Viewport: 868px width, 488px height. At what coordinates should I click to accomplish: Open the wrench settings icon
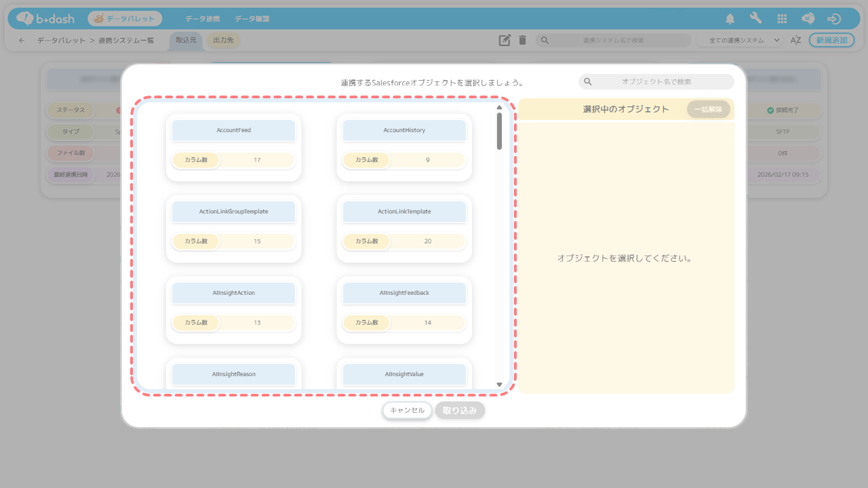click(x=756, y=19)
